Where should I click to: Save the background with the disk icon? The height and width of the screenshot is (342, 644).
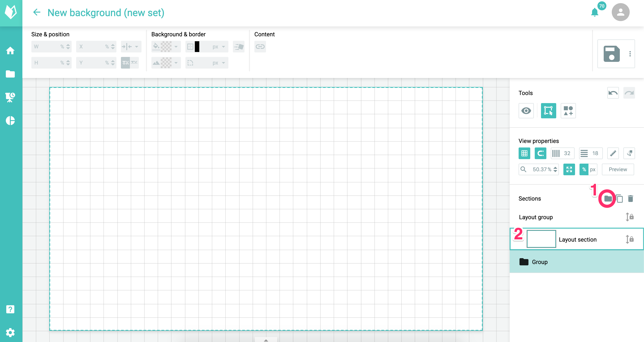coord(612,54)
